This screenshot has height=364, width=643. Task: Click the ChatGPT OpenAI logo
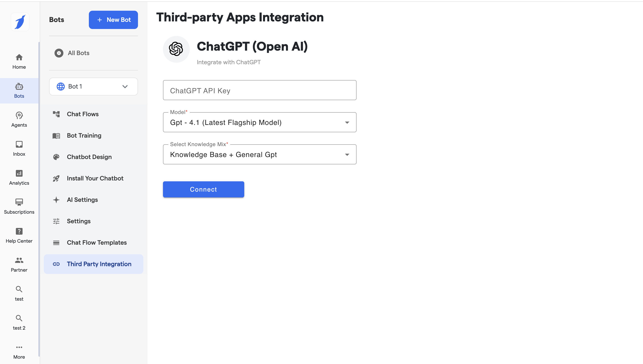pos(176,49)
